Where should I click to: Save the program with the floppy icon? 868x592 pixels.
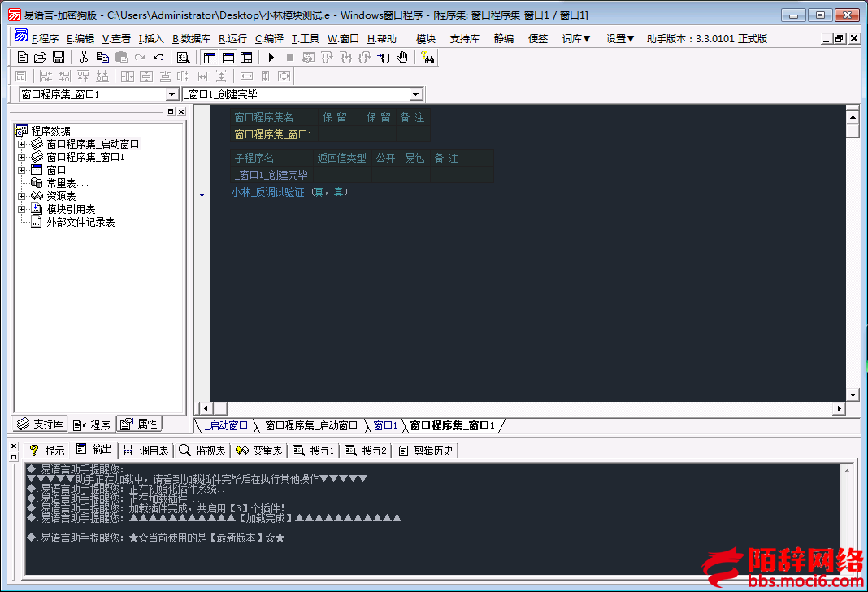[x=59, y=57]
